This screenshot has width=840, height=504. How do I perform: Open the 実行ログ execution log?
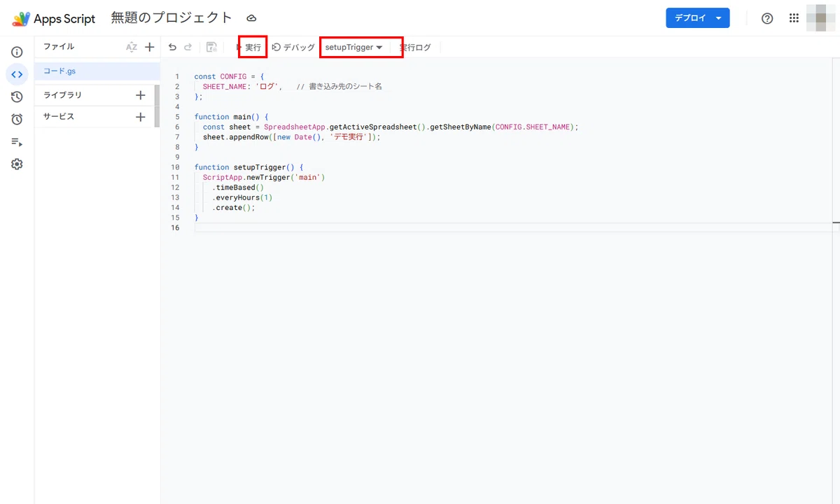click(x=416, y=47)
